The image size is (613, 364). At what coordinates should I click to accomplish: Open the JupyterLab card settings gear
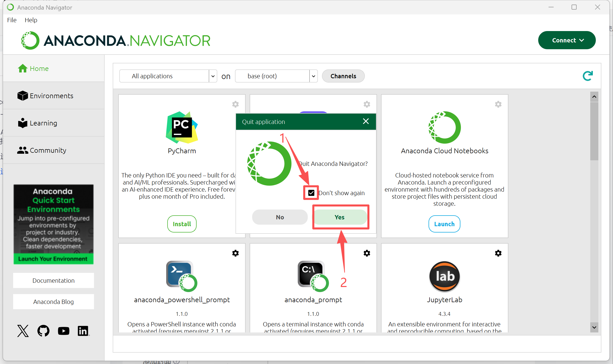tap(498, 253)
